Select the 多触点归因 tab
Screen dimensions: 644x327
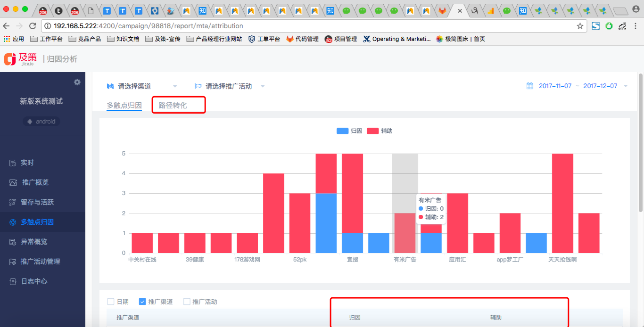pos(124,106)
